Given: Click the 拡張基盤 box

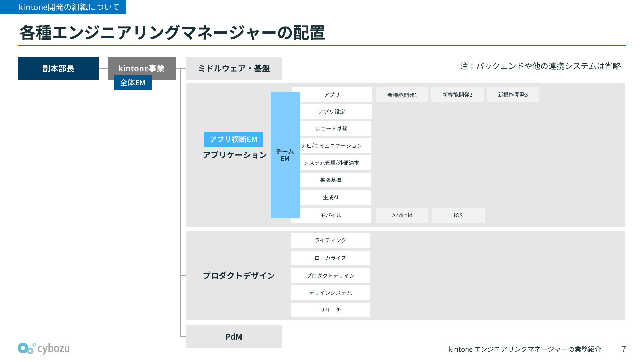Looking at the screenshot, I should (x=335, y=180).
